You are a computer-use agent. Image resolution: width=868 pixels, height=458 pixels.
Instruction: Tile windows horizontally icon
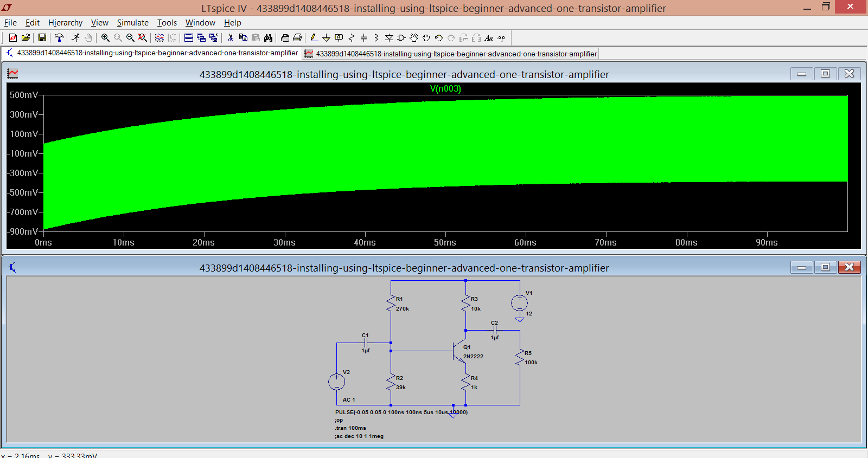[189, 38]
